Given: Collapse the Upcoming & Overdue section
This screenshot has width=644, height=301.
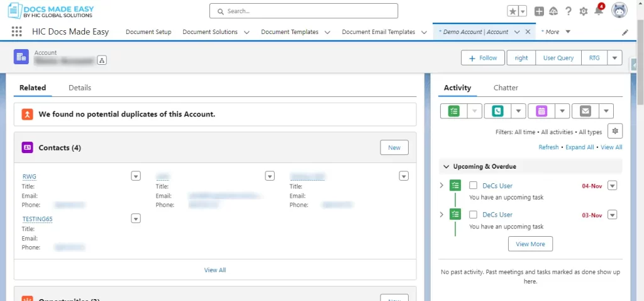Looking at the screenshot, I should coord(446,166).
